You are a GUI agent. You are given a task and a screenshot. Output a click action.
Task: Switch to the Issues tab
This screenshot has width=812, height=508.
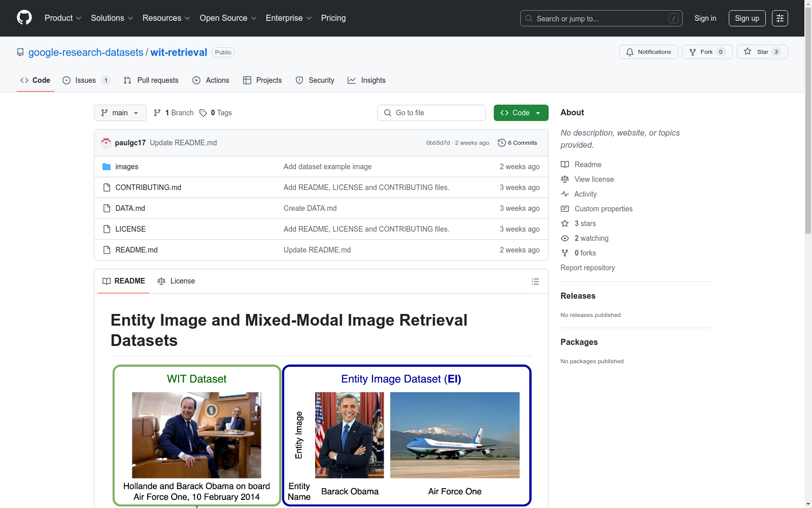(86, 80)
